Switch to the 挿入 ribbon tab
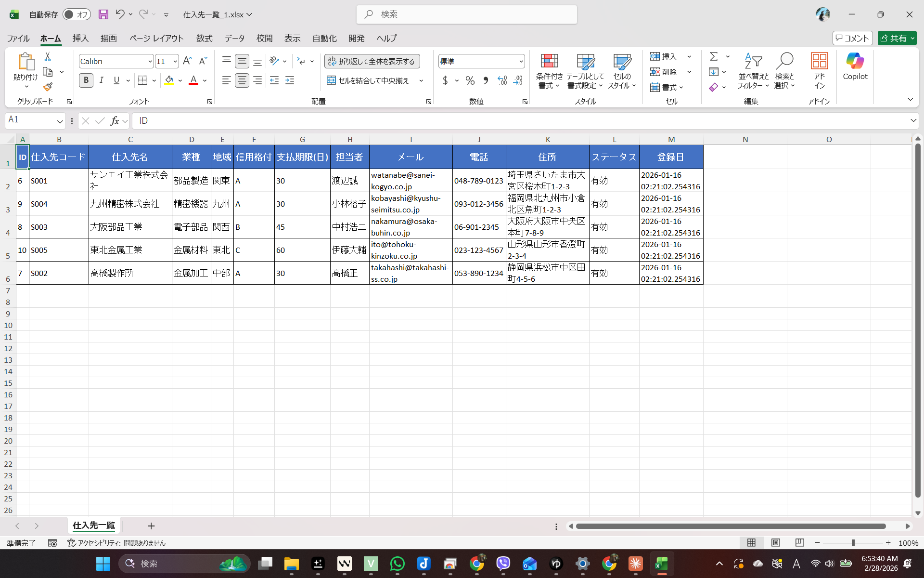This screenshot has width=924, height=578. click(x=80, y=38)
